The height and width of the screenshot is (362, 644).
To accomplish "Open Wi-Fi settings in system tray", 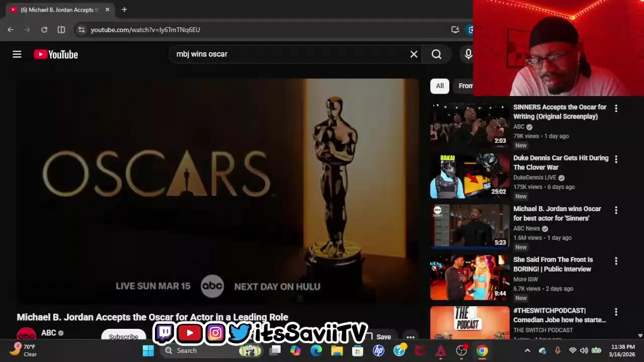I will point(572,350).
